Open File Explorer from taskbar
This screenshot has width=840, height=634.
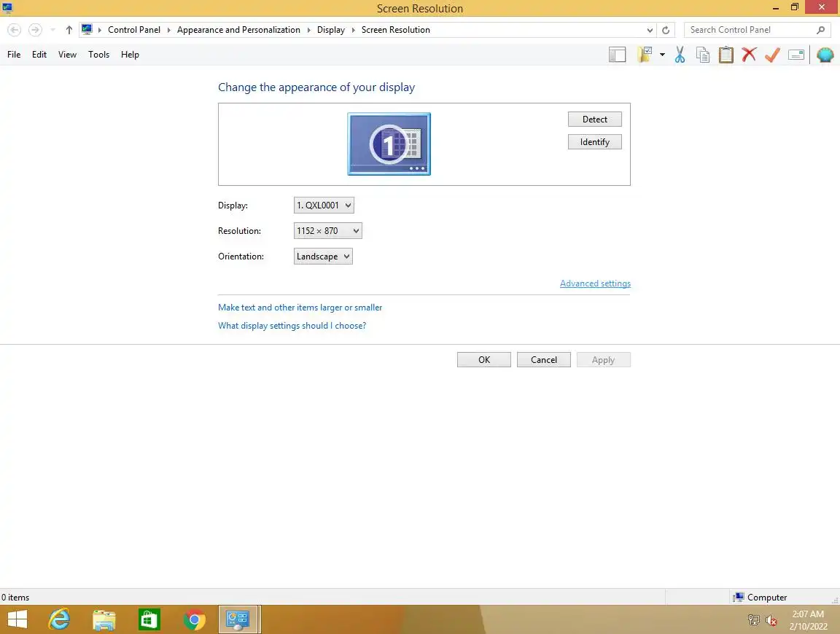(x=104, y=619)
